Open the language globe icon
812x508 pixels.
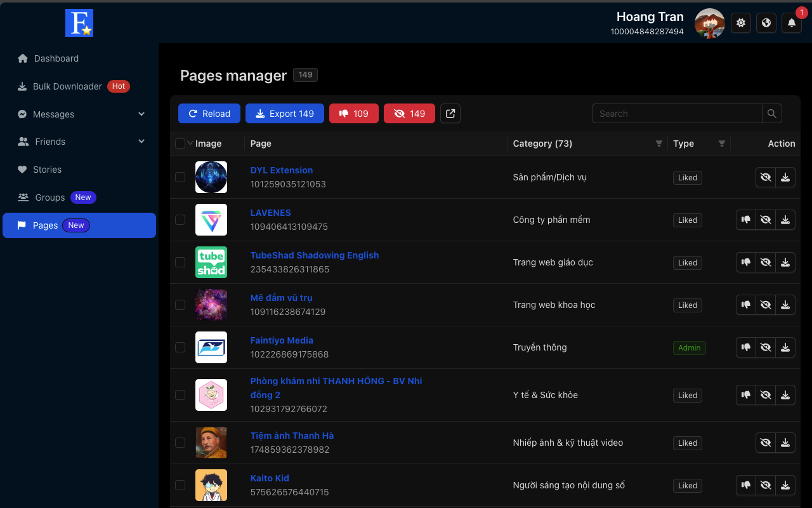[x=766, y=23]
